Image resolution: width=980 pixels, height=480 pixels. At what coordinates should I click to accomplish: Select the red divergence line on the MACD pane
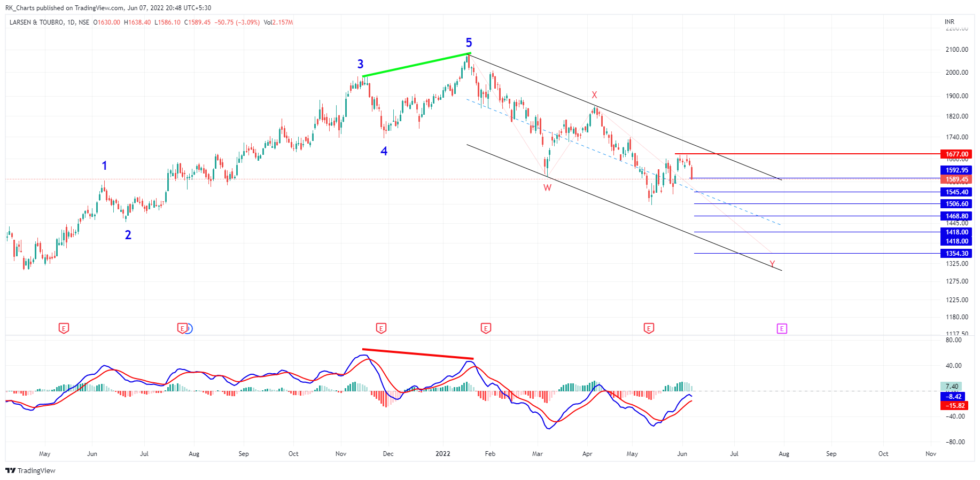pyautogui.click(x=418, y=355)
